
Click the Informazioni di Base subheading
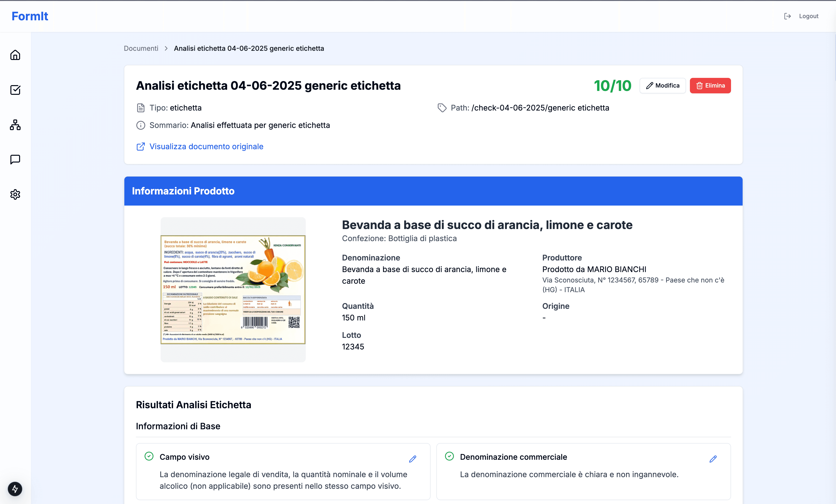point(178,426)
